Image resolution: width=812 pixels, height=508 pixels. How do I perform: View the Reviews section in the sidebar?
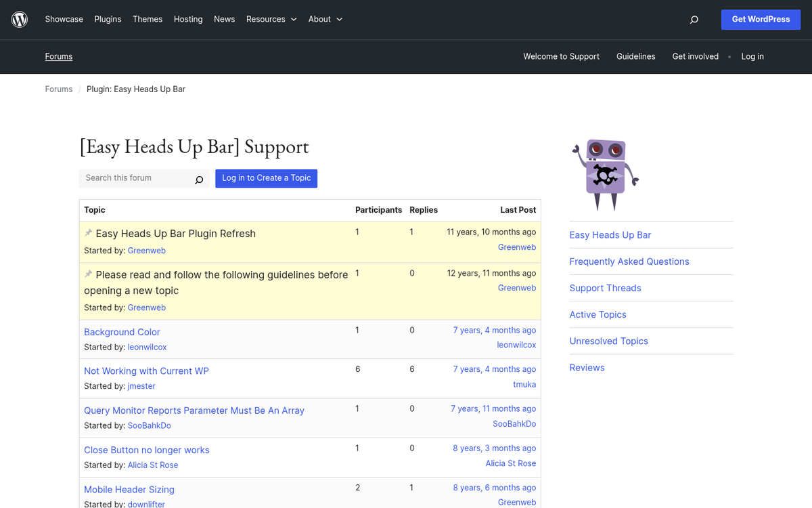coord(587,367)
